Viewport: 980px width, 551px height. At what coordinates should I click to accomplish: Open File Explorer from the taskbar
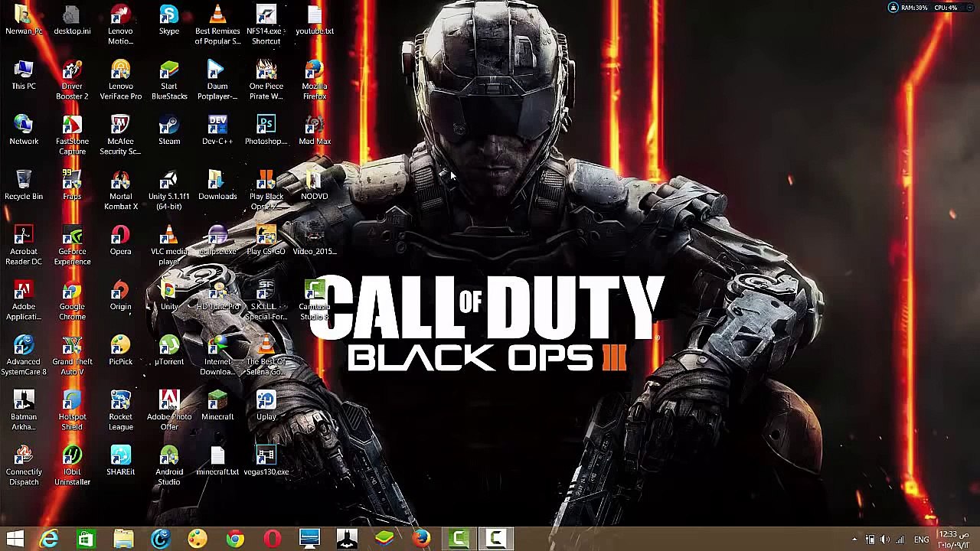click(x=123, y=539)
